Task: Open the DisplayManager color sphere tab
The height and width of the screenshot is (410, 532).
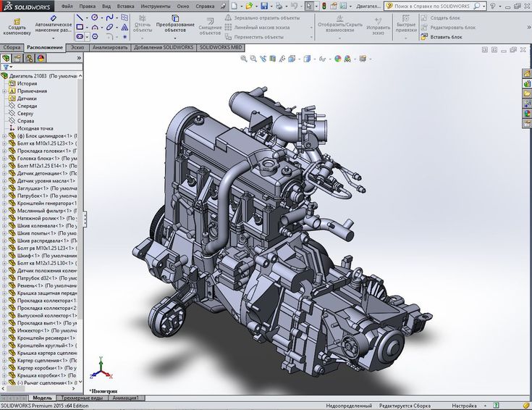Action: coord(40,57)
